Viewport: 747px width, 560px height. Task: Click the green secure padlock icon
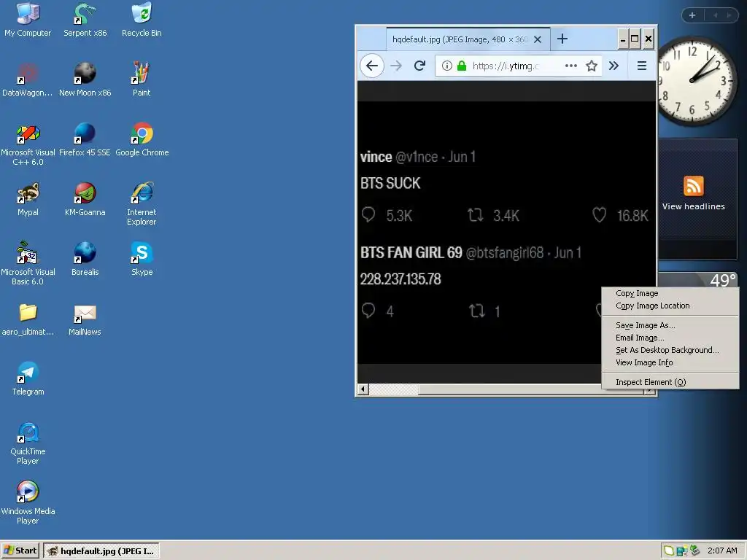tap(462, 66)
